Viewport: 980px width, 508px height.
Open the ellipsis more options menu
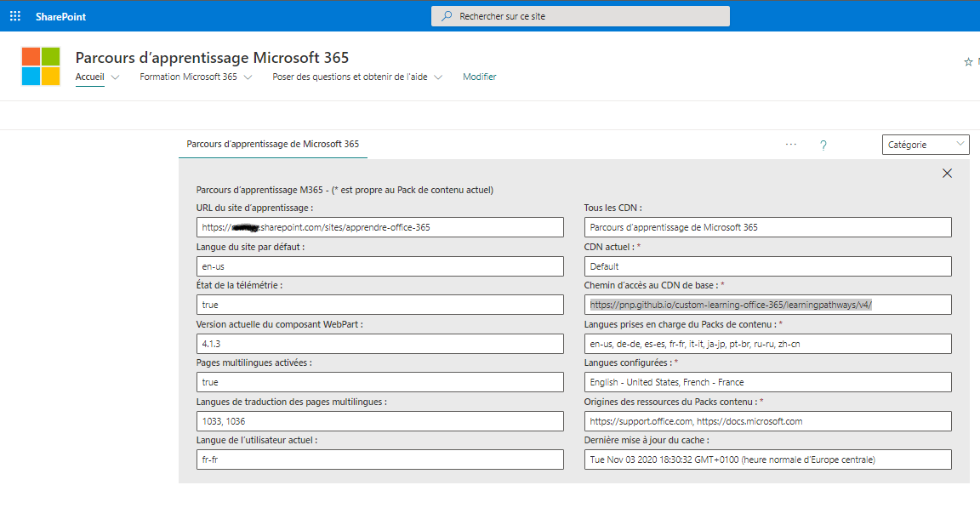click(x=791, y=145)
